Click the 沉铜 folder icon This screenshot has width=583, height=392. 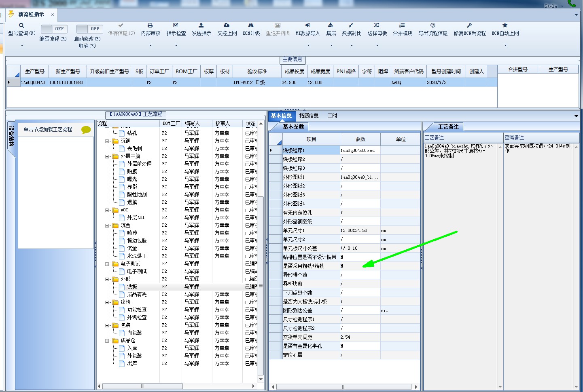116,141
